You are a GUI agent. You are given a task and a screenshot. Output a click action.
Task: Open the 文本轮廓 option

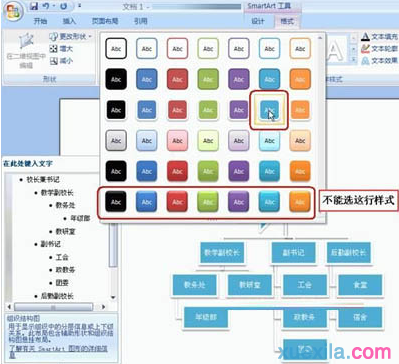pos(380,49)
